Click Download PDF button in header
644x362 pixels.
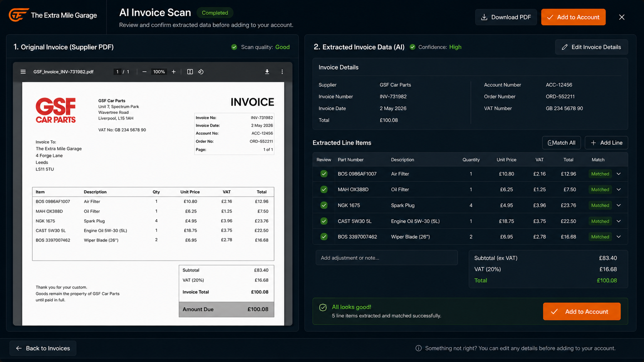[506, 17]
